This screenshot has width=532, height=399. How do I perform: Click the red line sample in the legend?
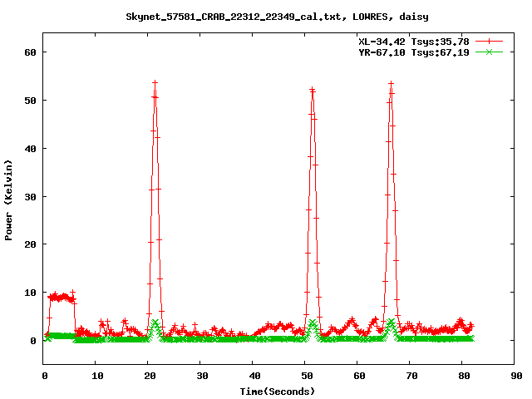coord(489,42)
